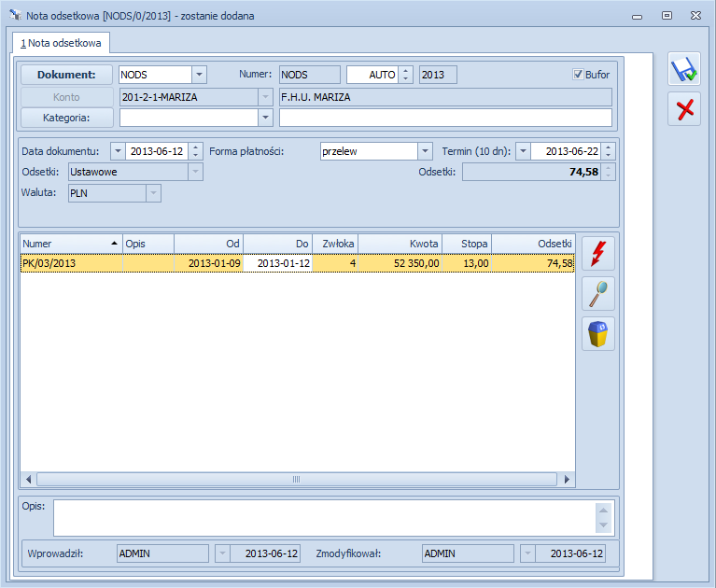Screen dimensions: 716x588
Task: Open the Konto 201-2-1-MARIZA dropdown arrow
Action: tap(265, 97)
